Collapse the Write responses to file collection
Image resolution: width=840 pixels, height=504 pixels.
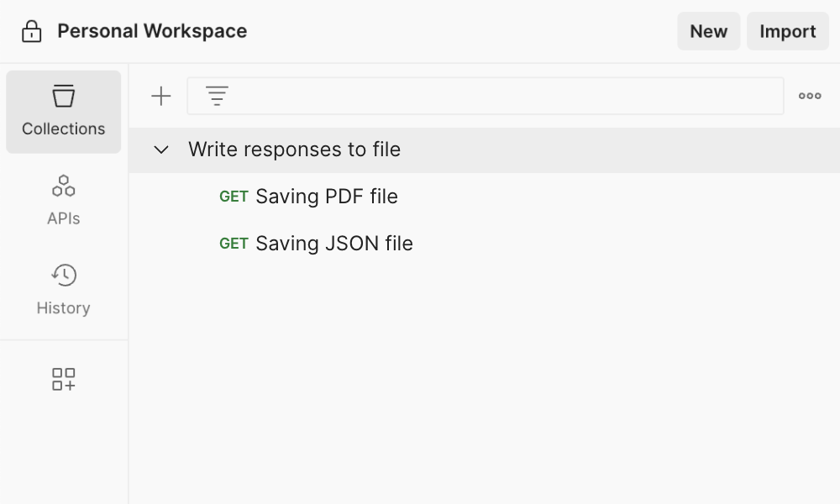pyautogui.click(x=160, y=149)
